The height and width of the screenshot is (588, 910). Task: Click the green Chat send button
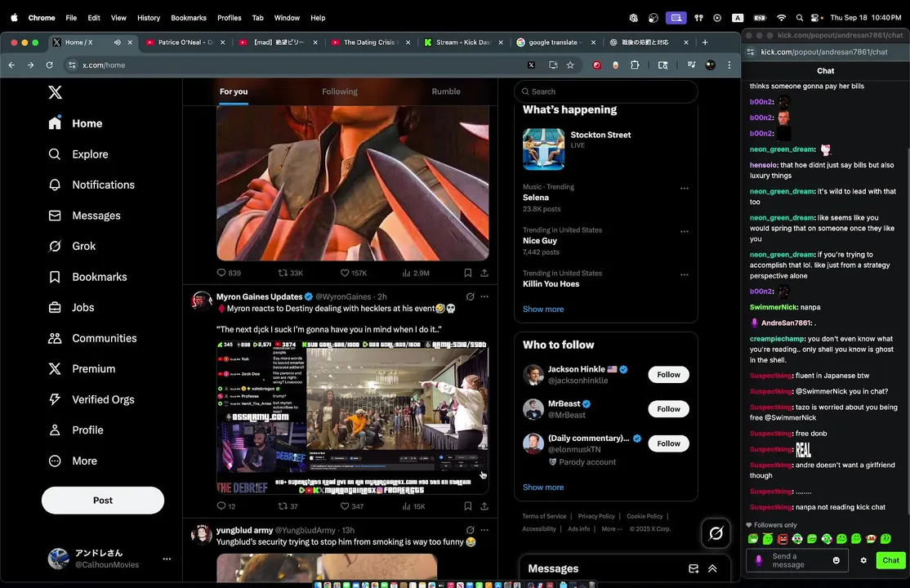[x=890, y=560]
